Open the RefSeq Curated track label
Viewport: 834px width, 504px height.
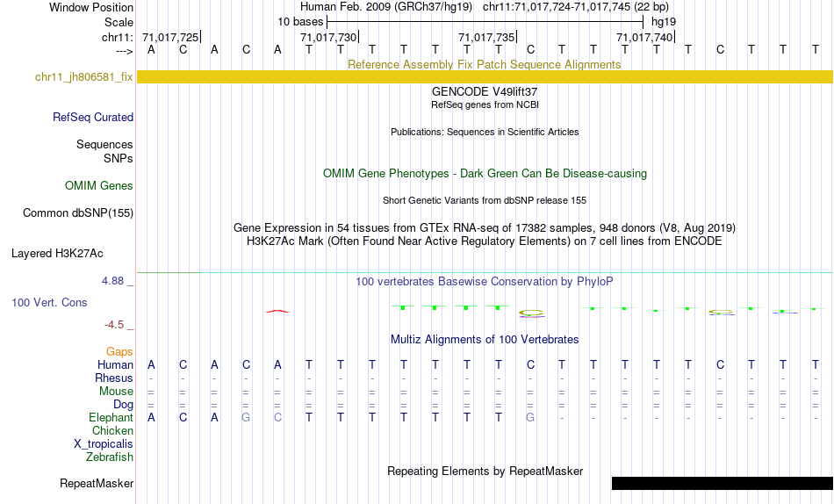92,117
